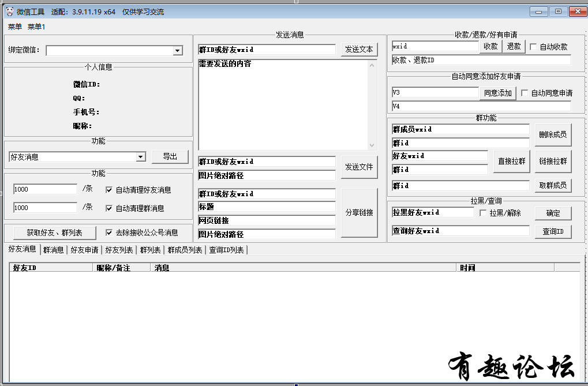Focus the 群id field directly below 好友wxid
This screenshot has width=588, height=386.
(440, 170)
